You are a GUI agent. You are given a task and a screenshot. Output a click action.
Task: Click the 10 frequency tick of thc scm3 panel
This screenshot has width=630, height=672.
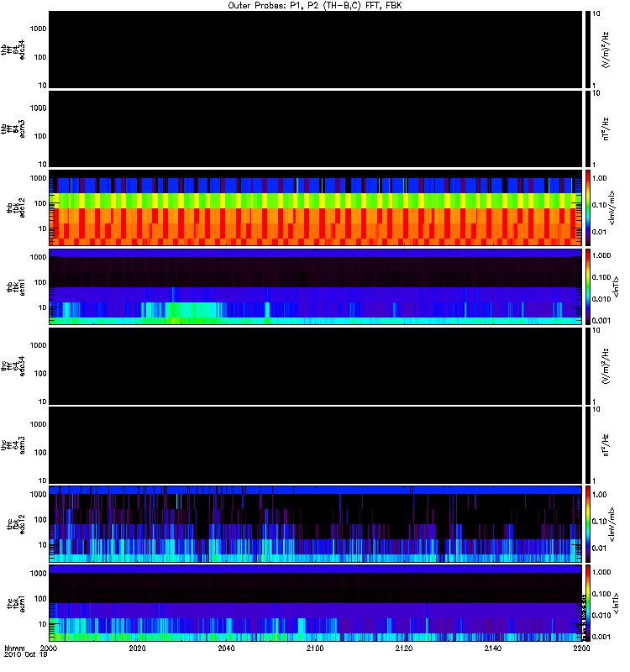point(43,480)
